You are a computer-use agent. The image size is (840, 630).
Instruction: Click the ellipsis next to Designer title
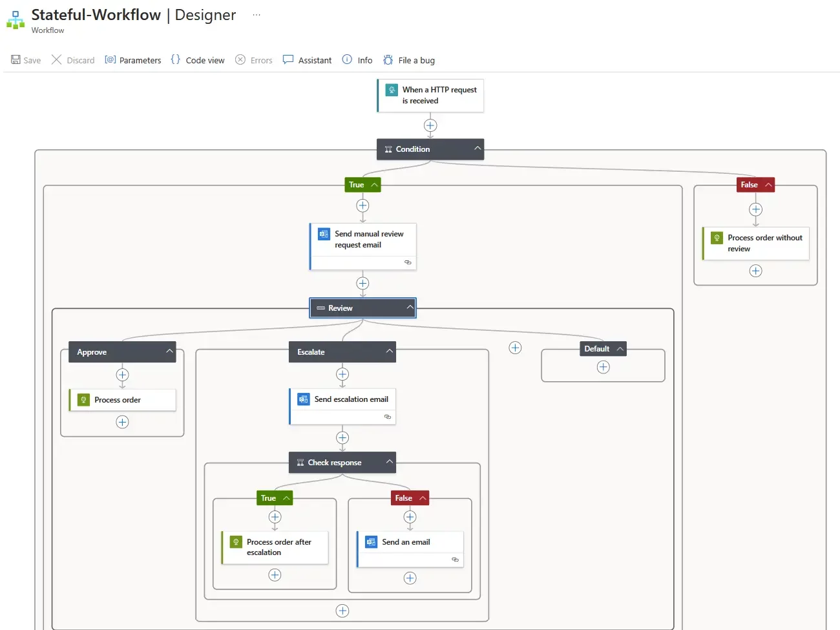[257, 15]
